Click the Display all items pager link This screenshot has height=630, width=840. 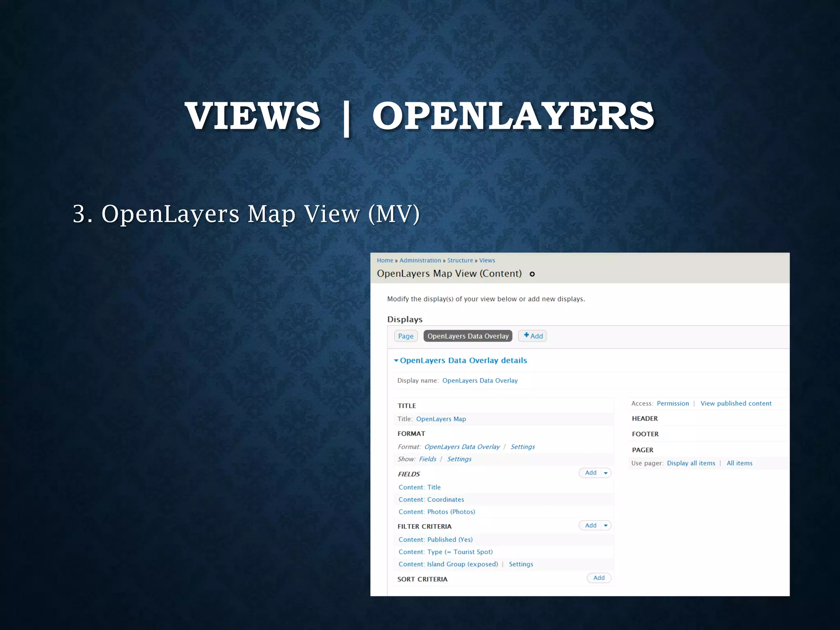(691, 463)
